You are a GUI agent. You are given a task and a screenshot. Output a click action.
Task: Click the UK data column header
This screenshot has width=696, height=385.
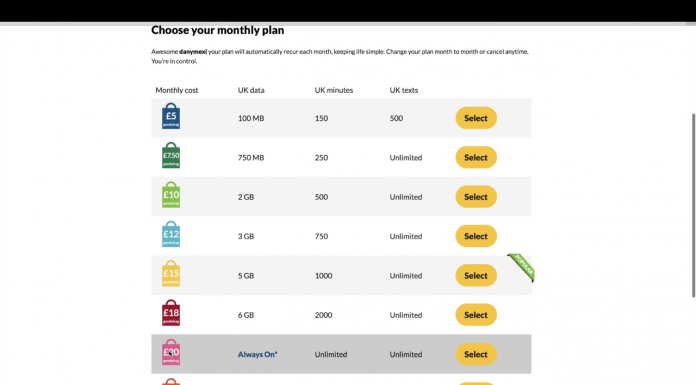click(x=251, y=90)
